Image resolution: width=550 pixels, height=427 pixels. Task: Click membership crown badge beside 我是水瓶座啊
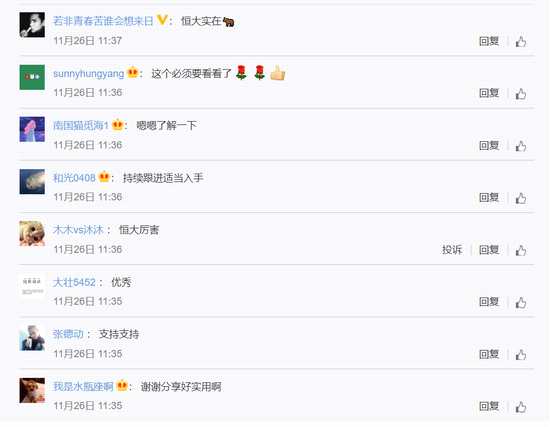(x=122, y=386)
